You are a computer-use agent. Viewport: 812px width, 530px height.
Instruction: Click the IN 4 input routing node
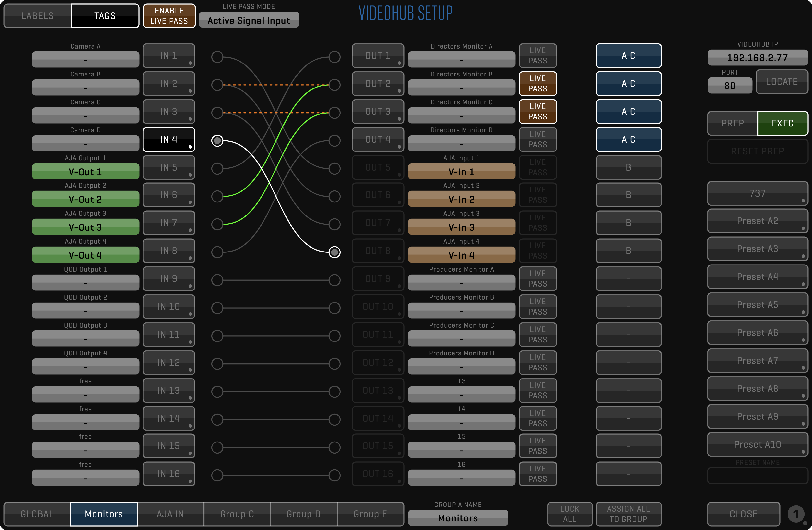(217, 140)
